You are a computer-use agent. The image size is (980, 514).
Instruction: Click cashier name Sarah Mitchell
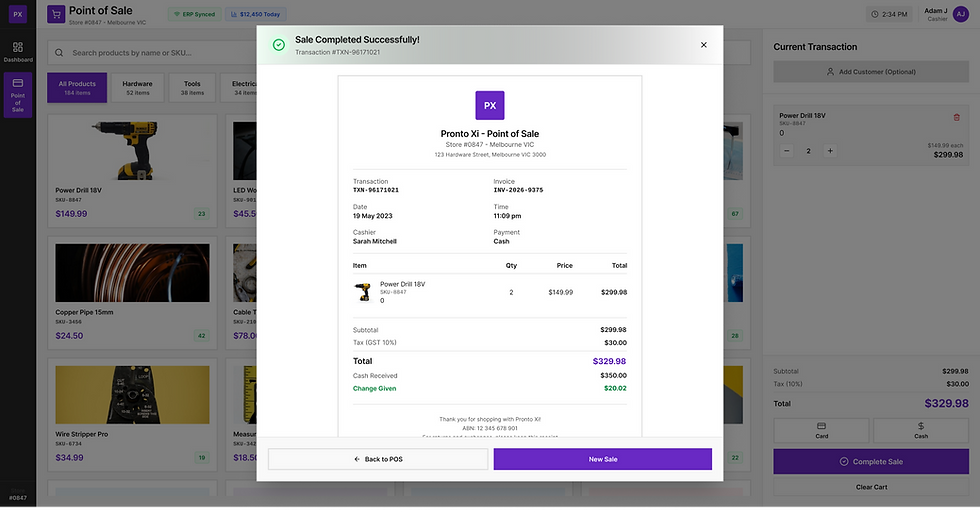pos(374,241)
